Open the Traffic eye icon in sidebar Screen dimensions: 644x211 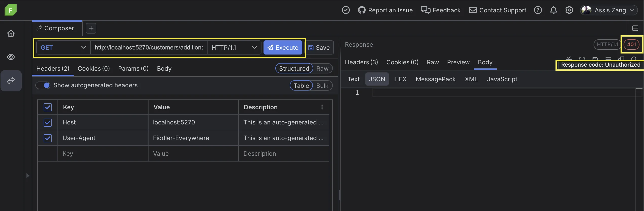point(11,57)
